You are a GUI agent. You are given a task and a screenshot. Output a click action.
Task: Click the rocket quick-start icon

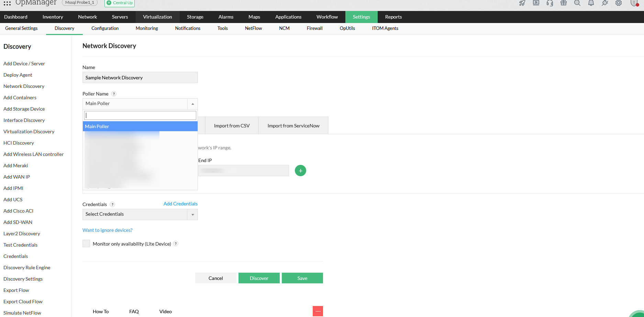522,3
